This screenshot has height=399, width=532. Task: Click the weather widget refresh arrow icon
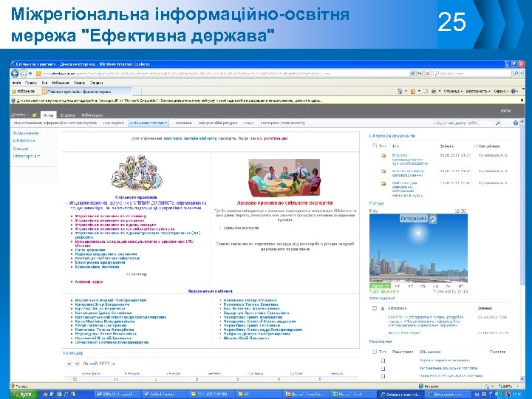tap(432, 219)
